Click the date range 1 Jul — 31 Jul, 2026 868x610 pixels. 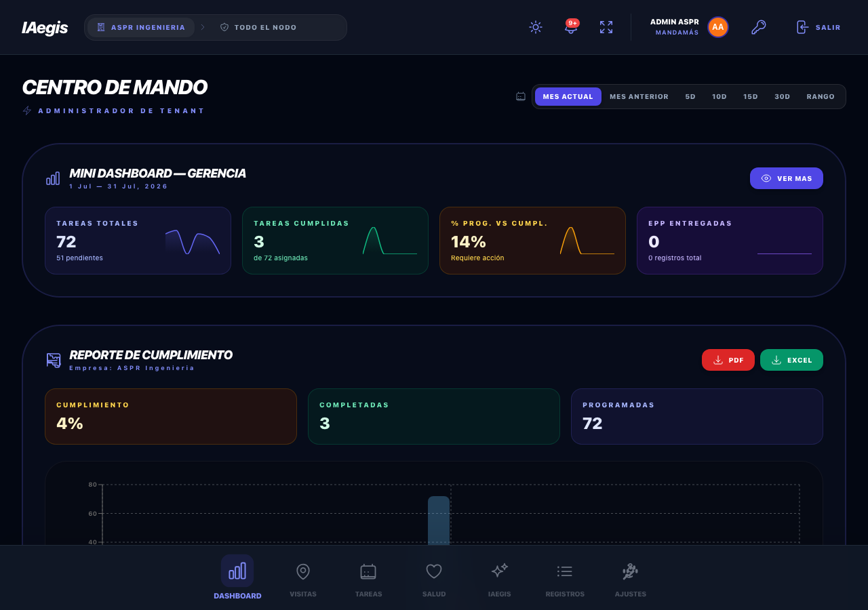pyautogui.click(x=119, y=186)
